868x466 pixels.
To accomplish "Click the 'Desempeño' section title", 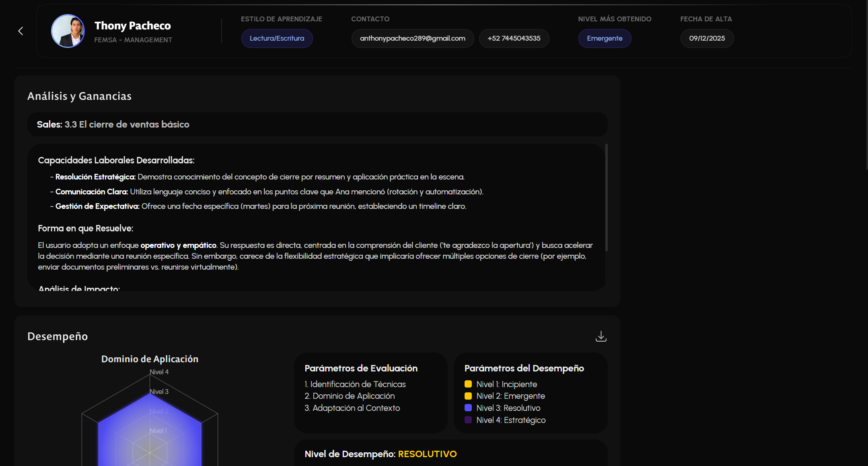I will tap(58, 336).
